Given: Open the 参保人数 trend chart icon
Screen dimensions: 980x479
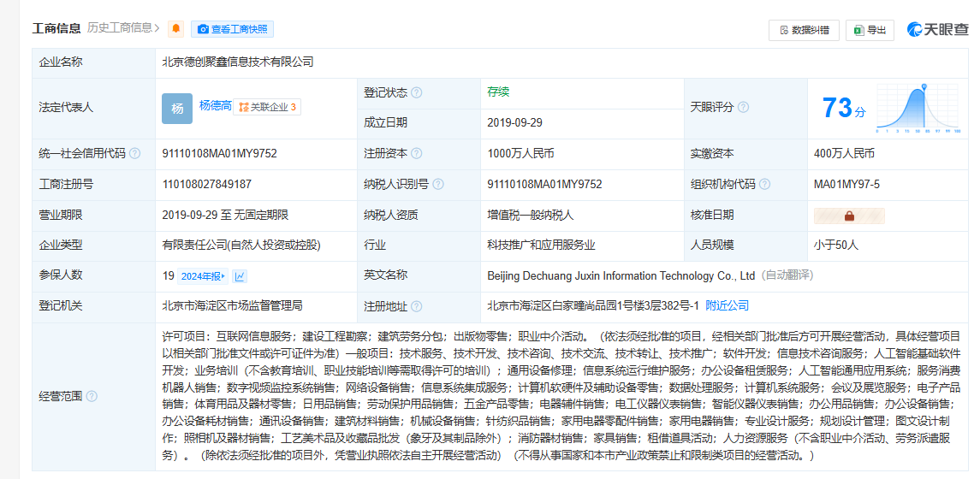Looking at the screenshot, I should pyautogui.click(x=240, y=276).
